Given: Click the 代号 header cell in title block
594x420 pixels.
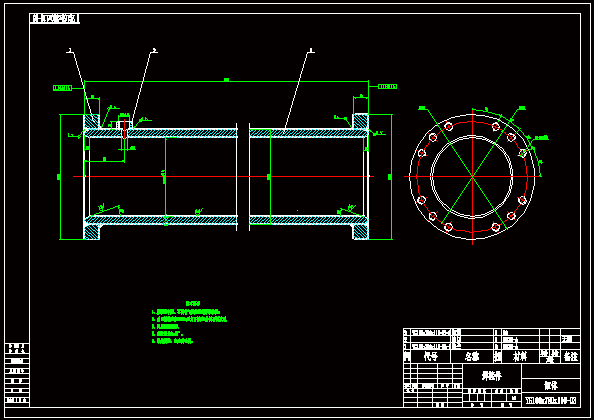Looking at the screenshot, I should 430,356.
